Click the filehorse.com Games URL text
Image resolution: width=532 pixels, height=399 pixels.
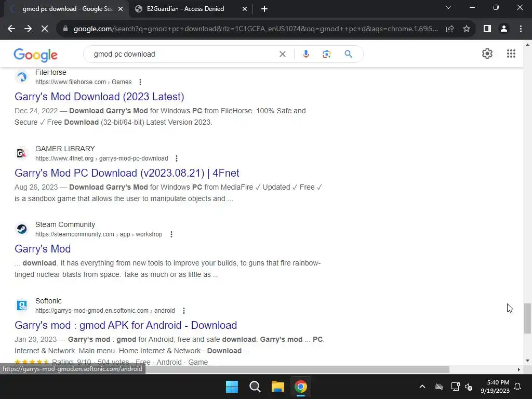point(84,82)
